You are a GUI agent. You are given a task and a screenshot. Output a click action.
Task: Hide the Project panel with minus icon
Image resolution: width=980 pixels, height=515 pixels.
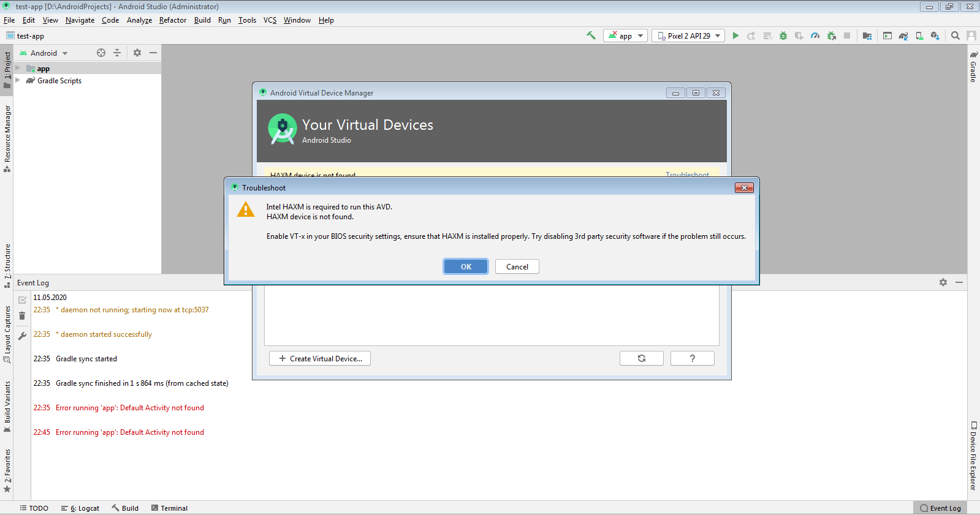point(153,53)
